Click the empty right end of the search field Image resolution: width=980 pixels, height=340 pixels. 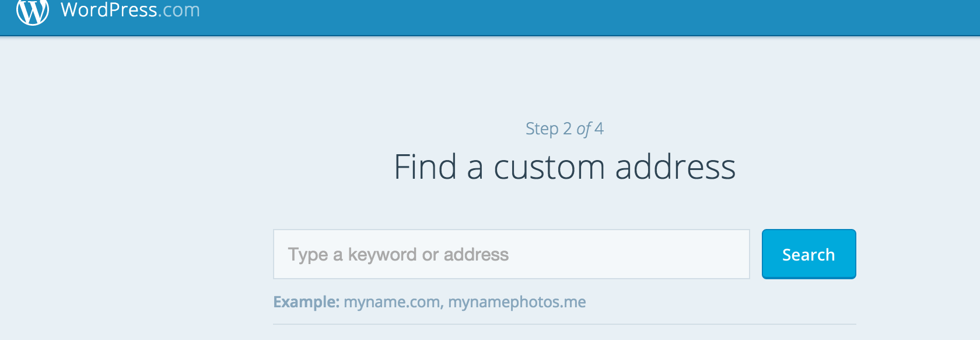coord(700,254)
